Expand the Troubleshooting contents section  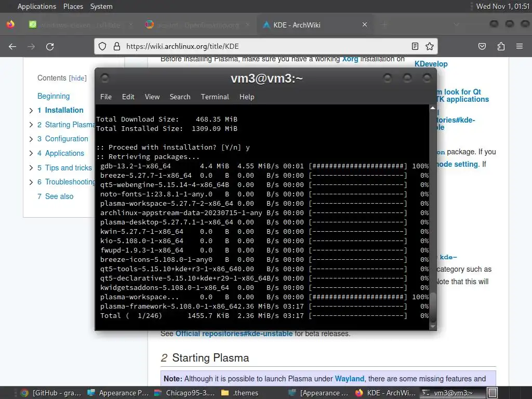(x=31, y=182)
